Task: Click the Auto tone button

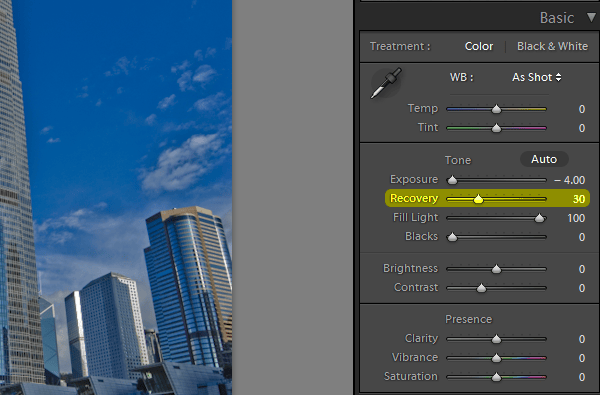Action: tap(544, 159)
